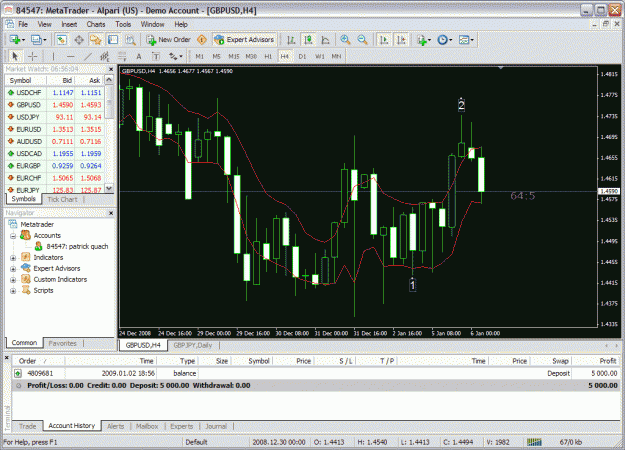625x450 pixels.
Task: Open the Arrows tool dropdown
Action: [175, 56]
